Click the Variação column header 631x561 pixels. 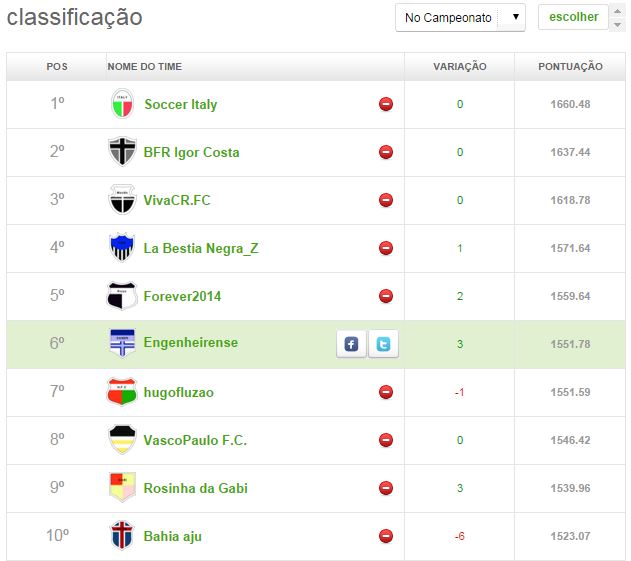click(x=459, y=67)
